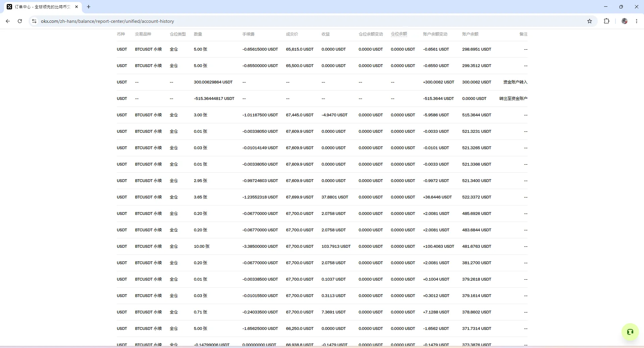Click the 账户余额变动 column header
644x348 pixels.
(x=435, y=34)
